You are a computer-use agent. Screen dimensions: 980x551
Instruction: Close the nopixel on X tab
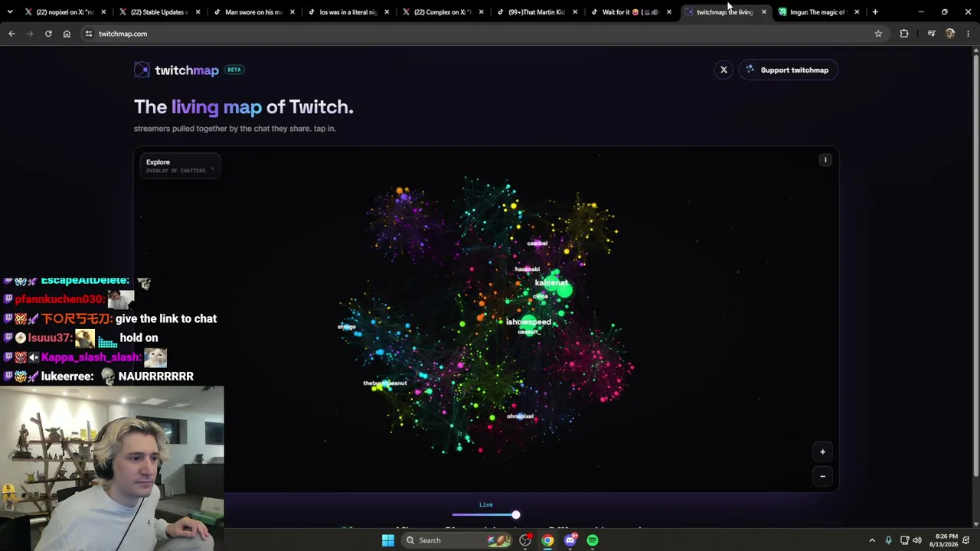103,11
